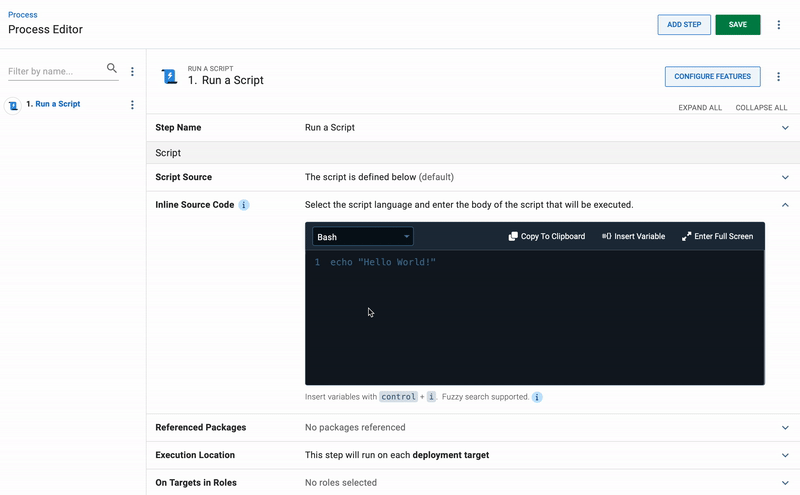
Task: Click Insert Variable in editor toolbar
Action: [x=633, y=236]
